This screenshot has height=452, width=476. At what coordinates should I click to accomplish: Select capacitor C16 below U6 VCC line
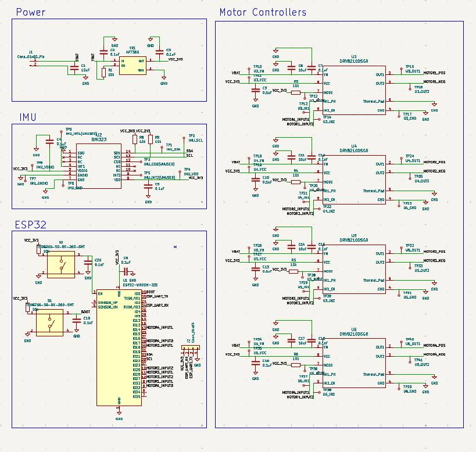pos(256,363)
